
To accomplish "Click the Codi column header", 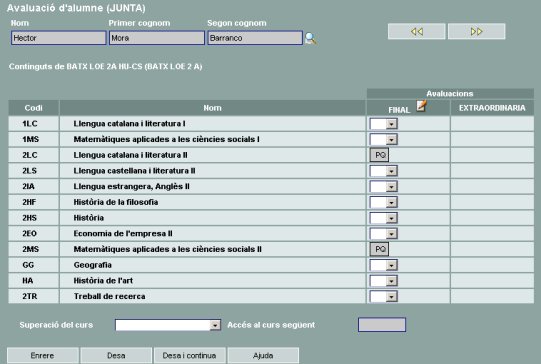I will [x=33, y=108].
